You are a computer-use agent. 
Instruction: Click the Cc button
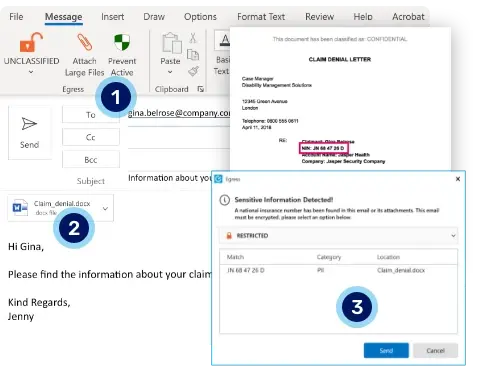[x=91, y=137]
